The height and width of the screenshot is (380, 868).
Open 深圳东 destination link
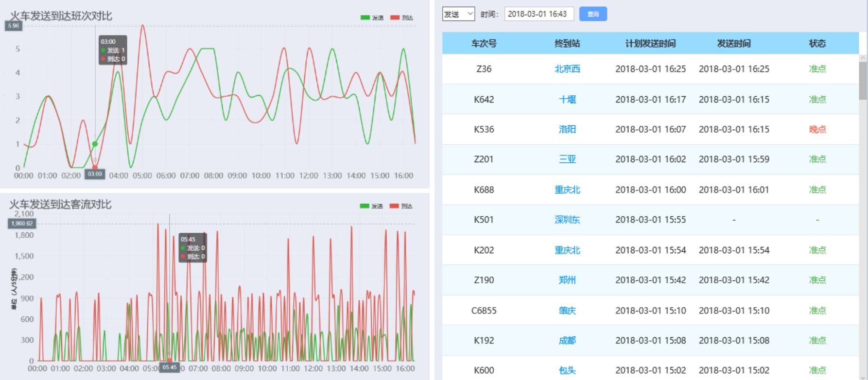coord(567,220)
